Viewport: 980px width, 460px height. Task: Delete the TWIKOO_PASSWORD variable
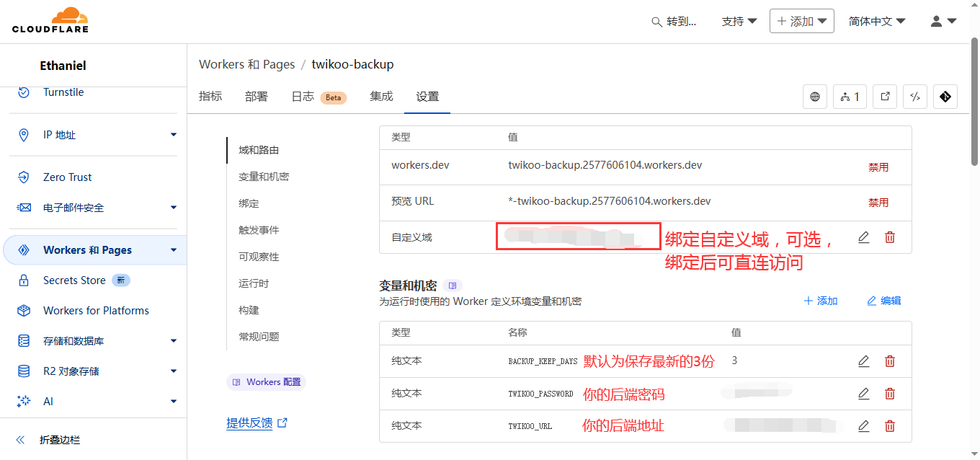coord(890,394)
